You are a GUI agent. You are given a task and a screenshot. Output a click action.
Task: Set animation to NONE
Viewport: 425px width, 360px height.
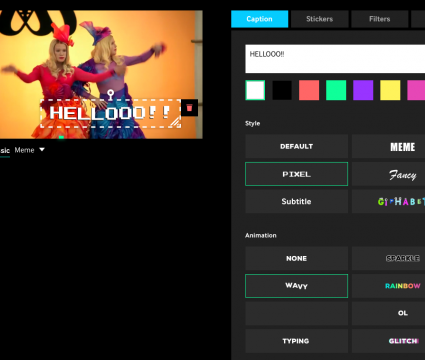click(x=296, y=258)
